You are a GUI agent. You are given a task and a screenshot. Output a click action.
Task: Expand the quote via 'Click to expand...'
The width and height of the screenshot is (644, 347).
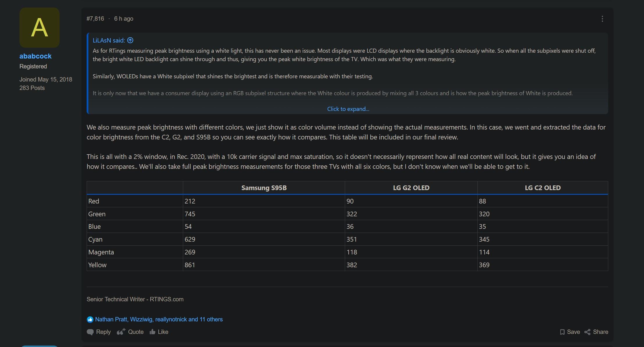point(348,109)
